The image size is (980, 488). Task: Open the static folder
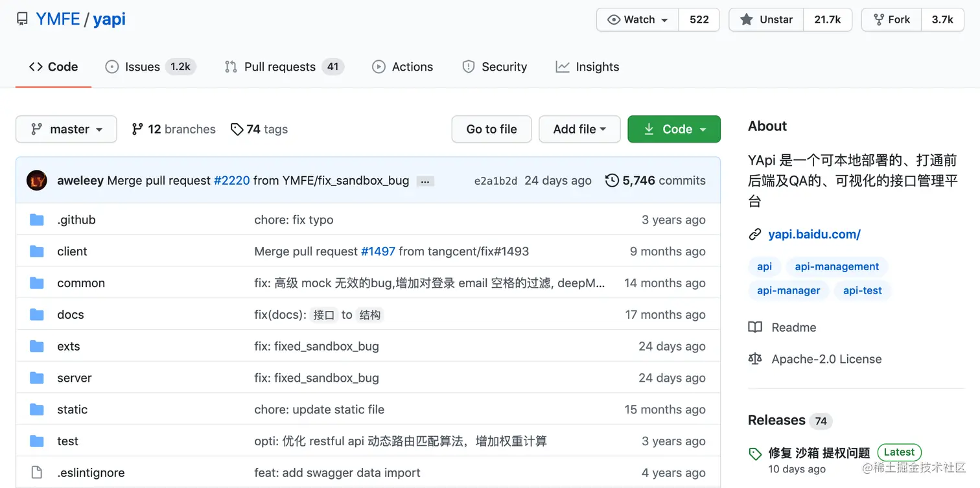coord(73,410)
